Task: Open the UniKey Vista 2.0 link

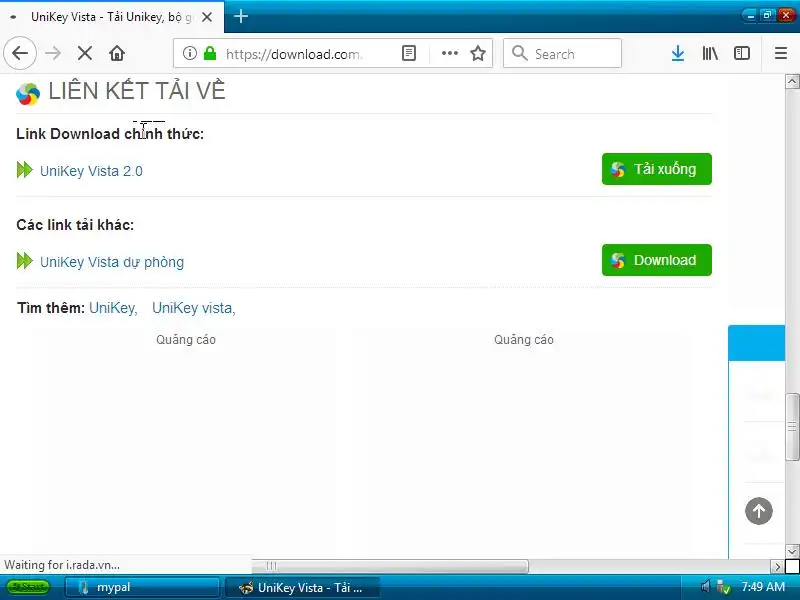Action: tap(91, 171)
